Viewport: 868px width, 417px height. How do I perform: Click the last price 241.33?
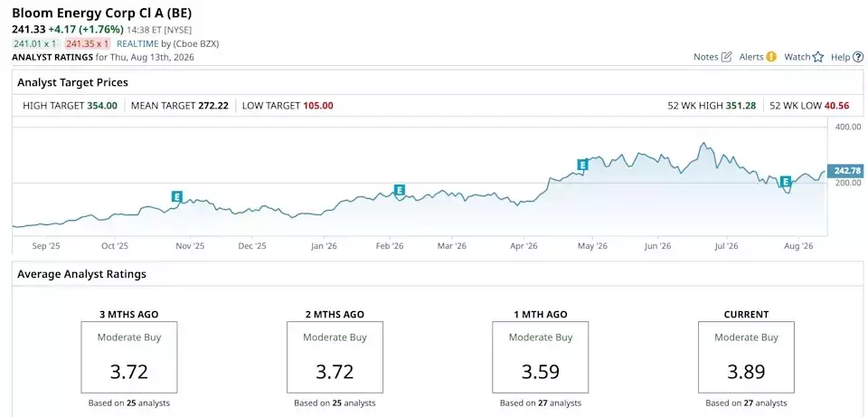coord(28,29)
